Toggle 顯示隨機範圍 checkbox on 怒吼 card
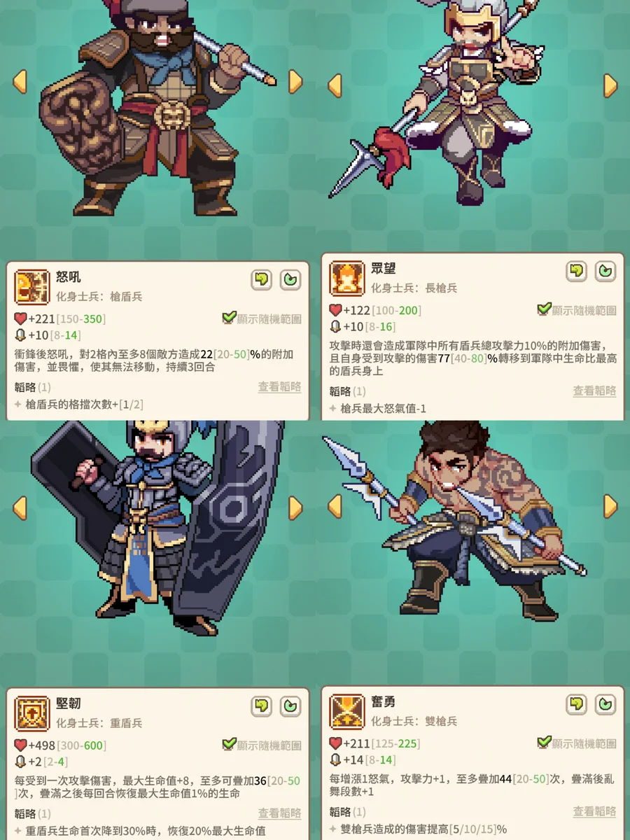The image size is (630, 840). (229, 318)
